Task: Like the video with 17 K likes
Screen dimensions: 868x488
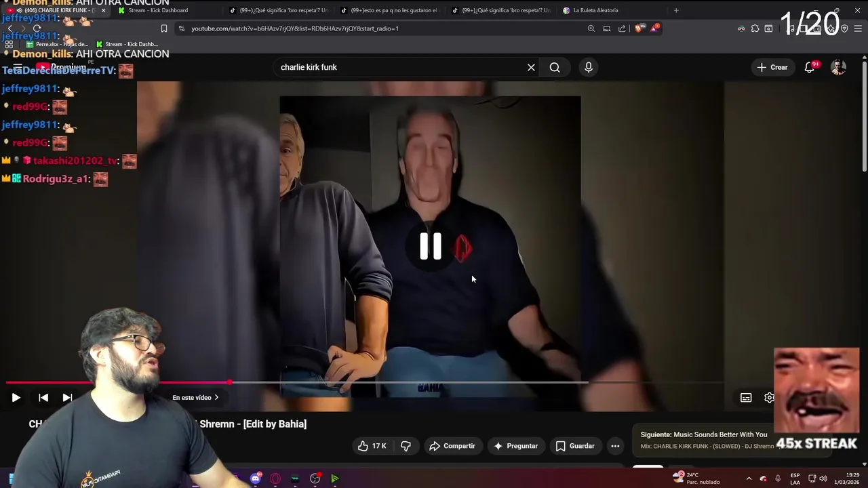Action: coord(372,446)
